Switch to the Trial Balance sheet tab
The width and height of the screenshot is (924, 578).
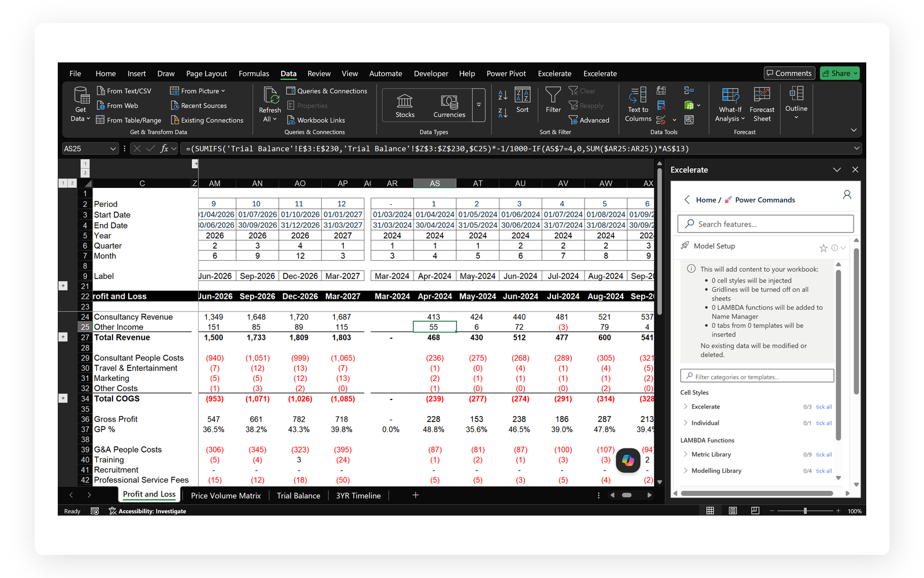[298, 495]
